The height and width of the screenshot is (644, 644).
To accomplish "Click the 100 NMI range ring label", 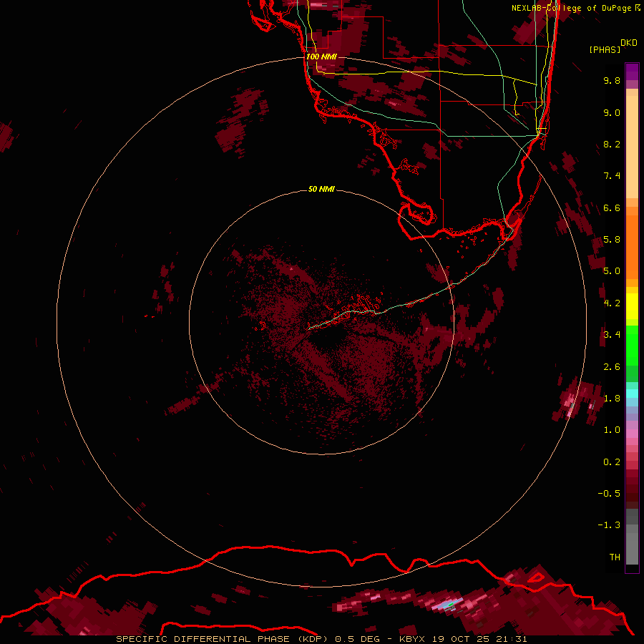I will (321, 57).
